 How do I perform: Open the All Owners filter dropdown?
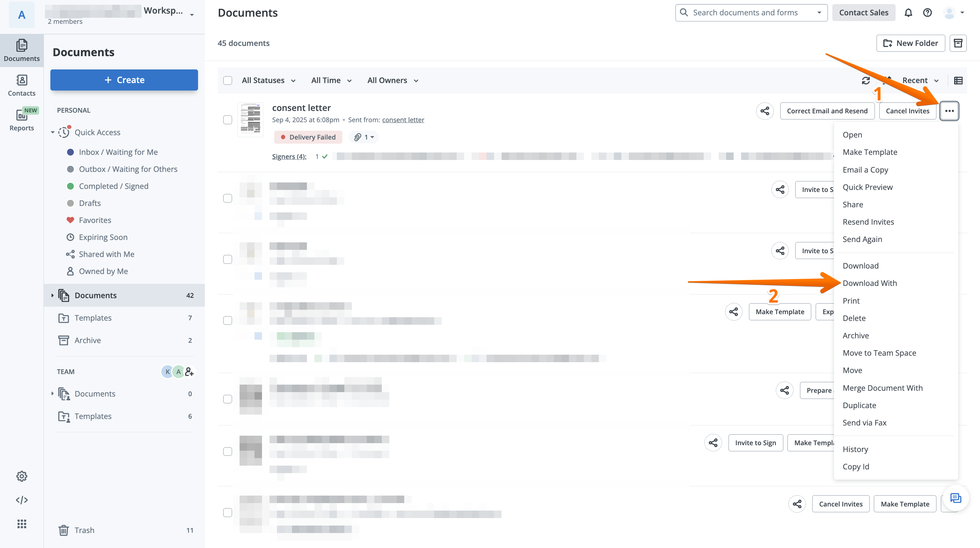393,80
